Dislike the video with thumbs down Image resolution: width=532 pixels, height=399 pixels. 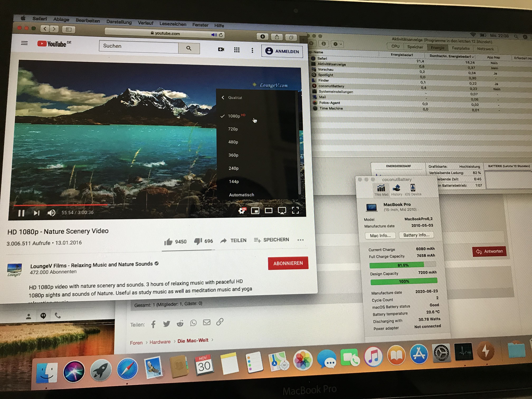tap(203, 241)
